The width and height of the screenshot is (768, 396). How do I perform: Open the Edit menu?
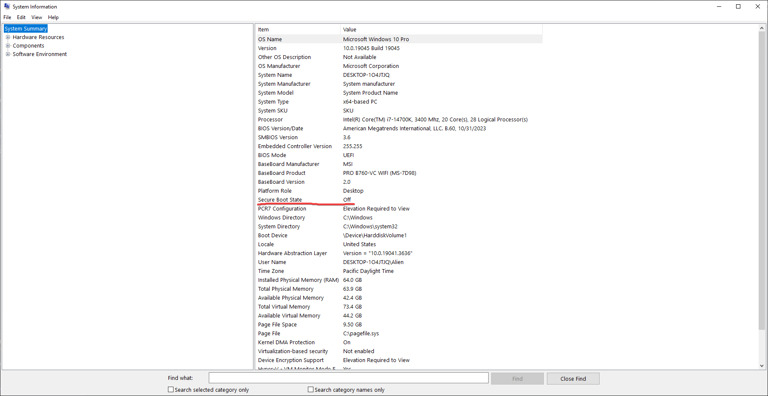tap(21, 17)
